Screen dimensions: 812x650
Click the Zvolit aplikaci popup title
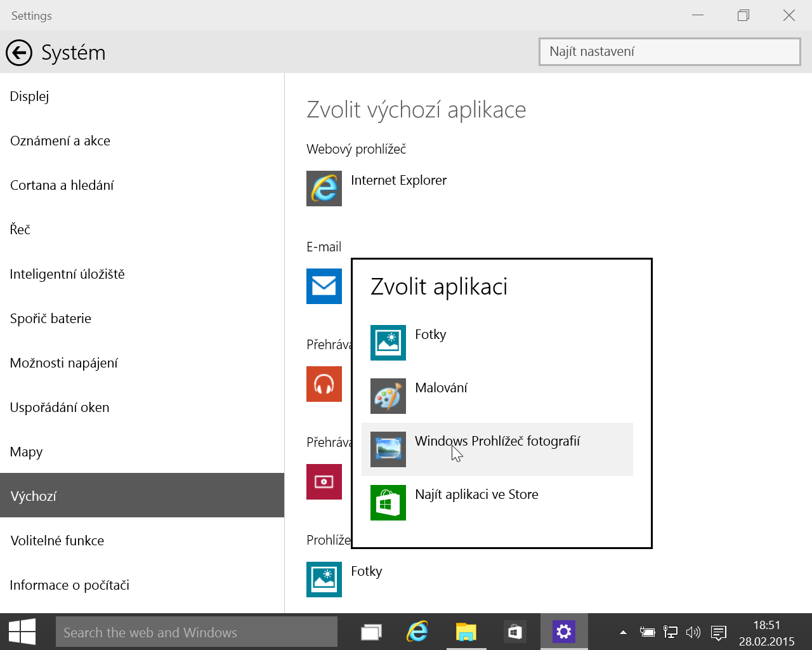(439, 287)
